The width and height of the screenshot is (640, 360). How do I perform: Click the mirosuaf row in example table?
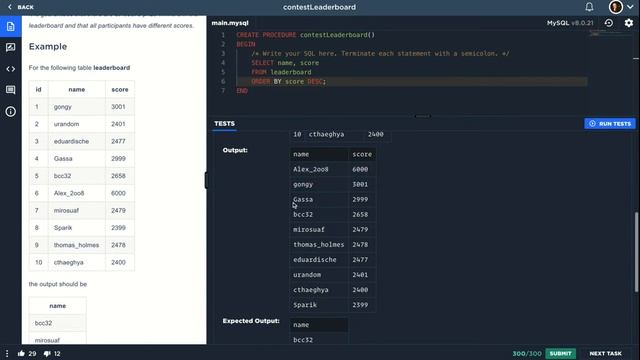coord(82,211)
